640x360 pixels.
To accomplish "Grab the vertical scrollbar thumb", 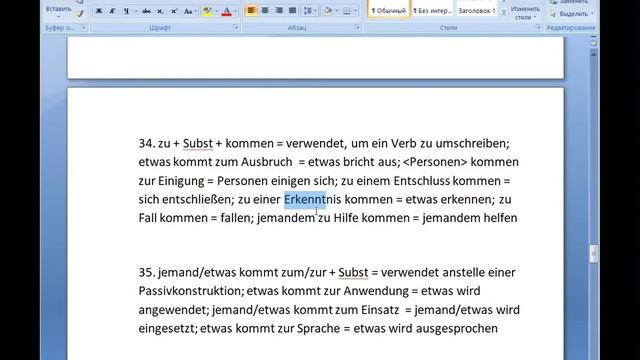I will (594, 253).
